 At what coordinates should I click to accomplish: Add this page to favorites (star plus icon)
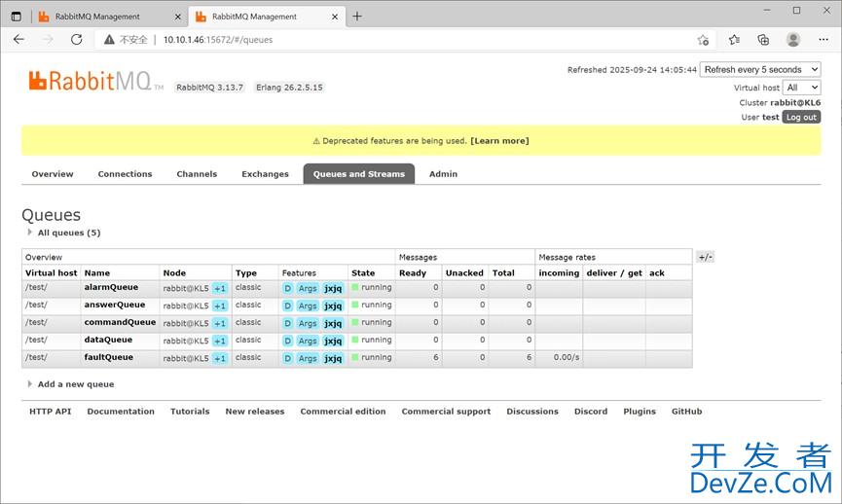[703, 40]
